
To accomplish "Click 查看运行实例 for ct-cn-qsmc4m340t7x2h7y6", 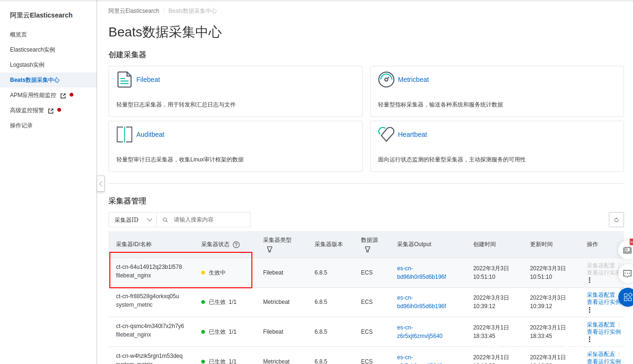I will click(x=604, y=332).
